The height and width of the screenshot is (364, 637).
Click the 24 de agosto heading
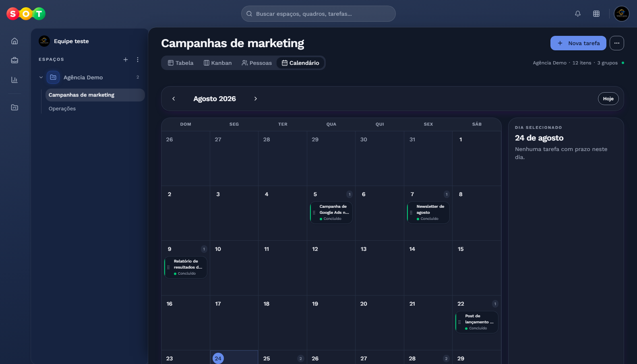[x=539, y=138]
